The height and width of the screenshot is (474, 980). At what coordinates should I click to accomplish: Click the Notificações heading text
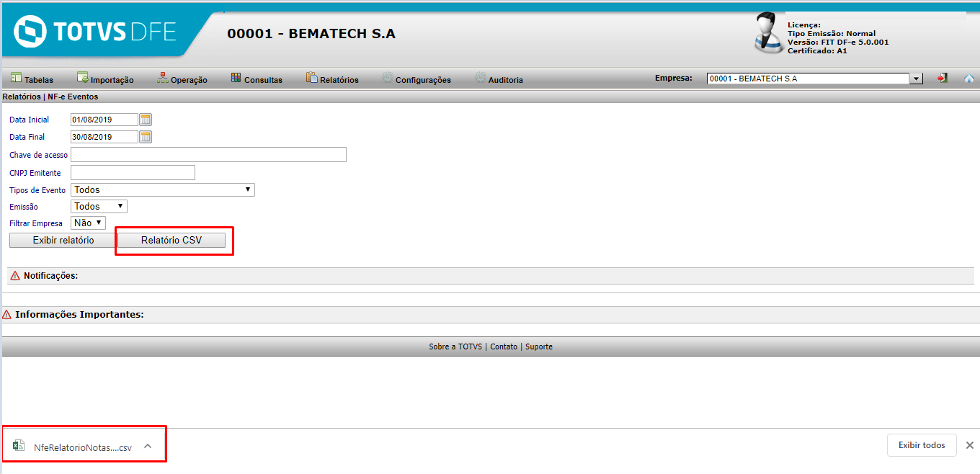pos(50,276)
